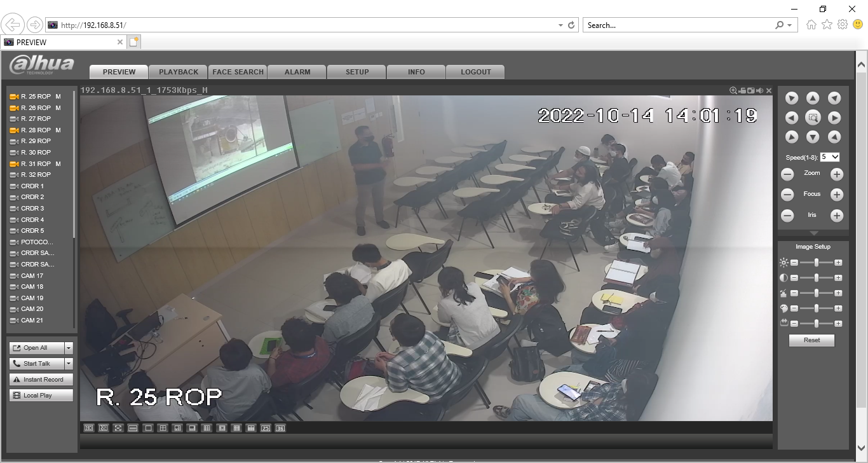Adjust the brightness slider
Image resolution: width=868 pixels, height=463 pixels.
coord(816,262)
